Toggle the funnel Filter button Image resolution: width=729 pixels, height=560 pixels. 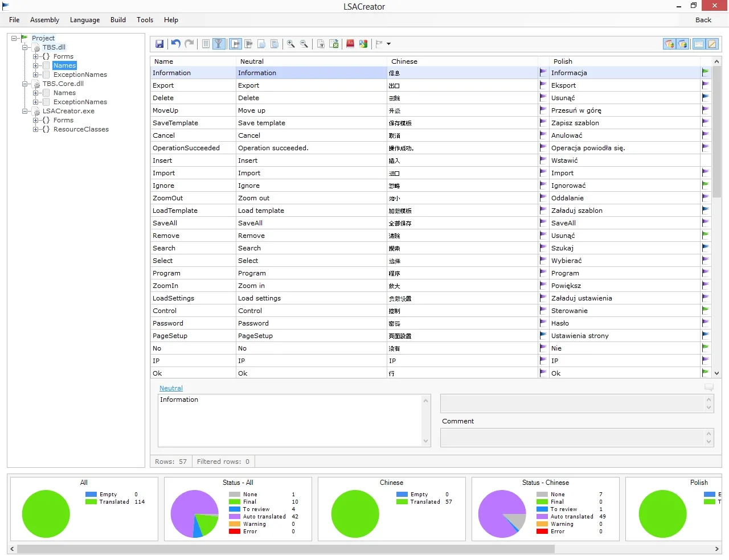219,44
